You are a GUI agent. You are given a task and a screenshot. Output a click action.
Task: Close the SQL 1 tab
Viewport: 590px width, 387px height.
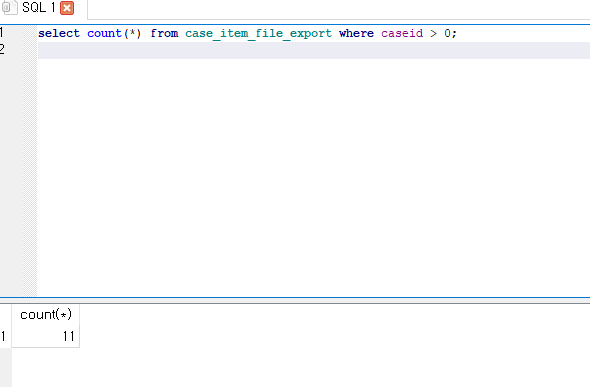[67, 8]
